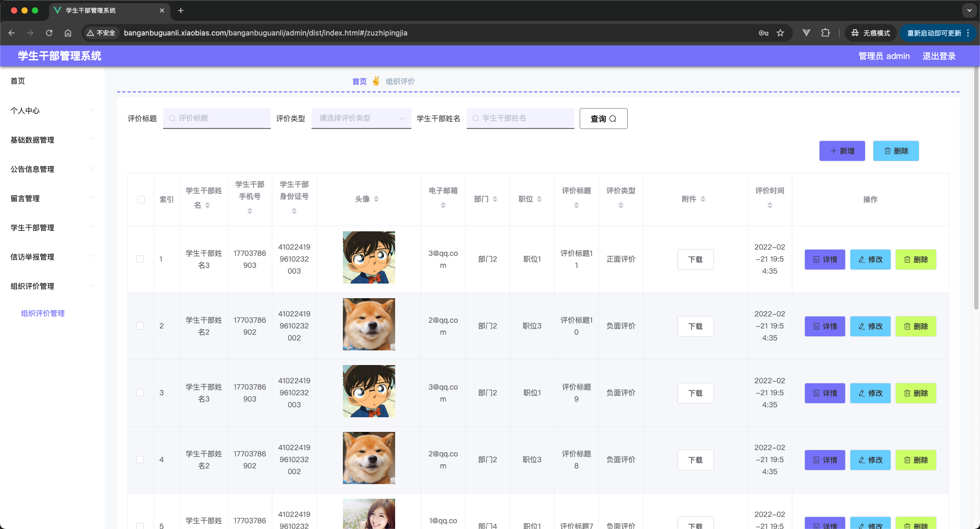This screenshot has width=980, height=529.
Task: Expand 基础数据管理 sidebar menu
Action: 52,140
